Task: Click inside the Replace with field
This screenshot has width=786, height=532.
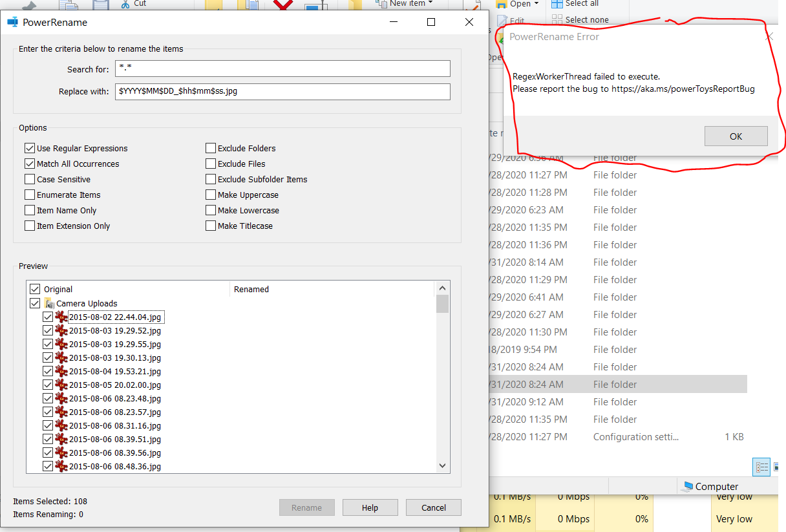Action: tap(282, 91)
